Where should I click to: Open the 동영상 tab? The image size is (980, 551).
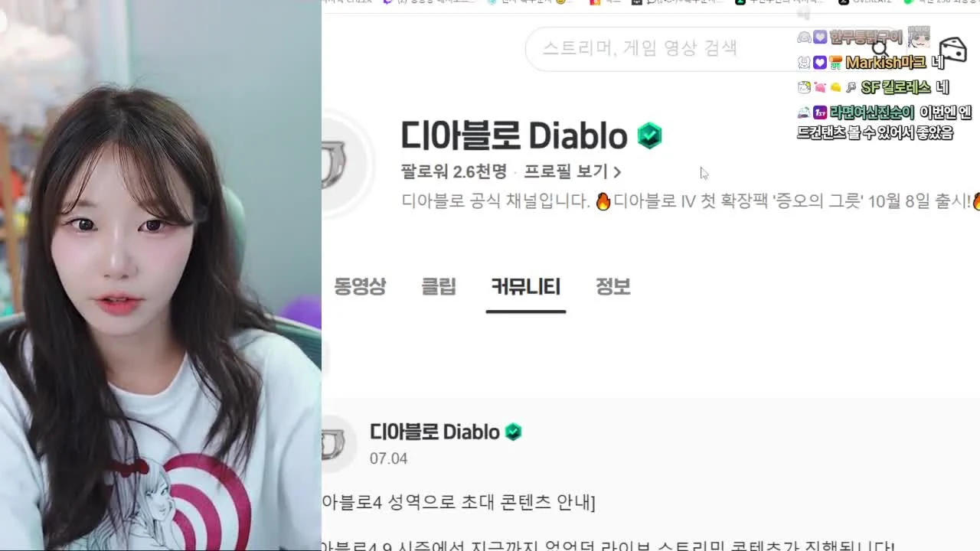click(x=360, y=287)
